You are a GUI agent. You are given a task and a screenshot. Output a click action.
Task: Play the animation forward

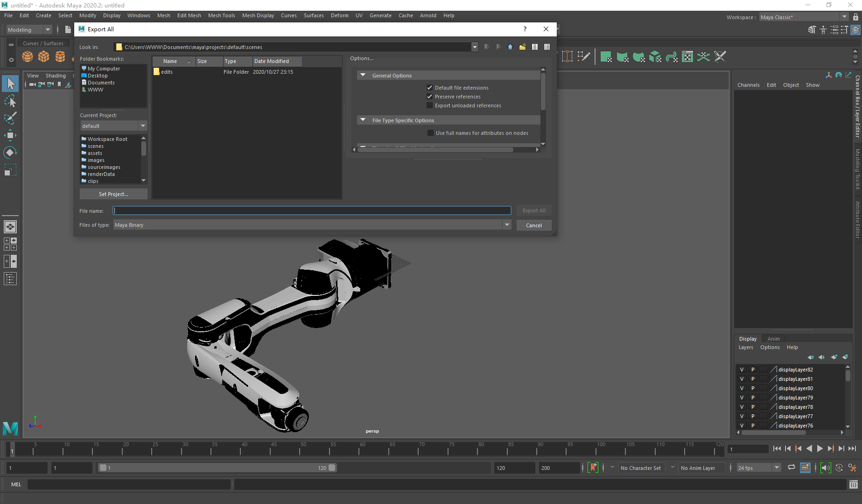820,448
